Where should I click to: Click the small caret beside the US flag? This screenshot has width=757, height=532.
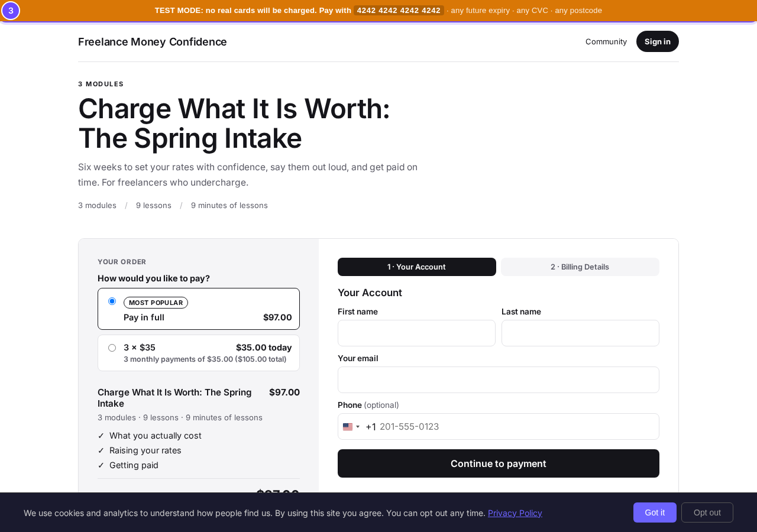358,427
